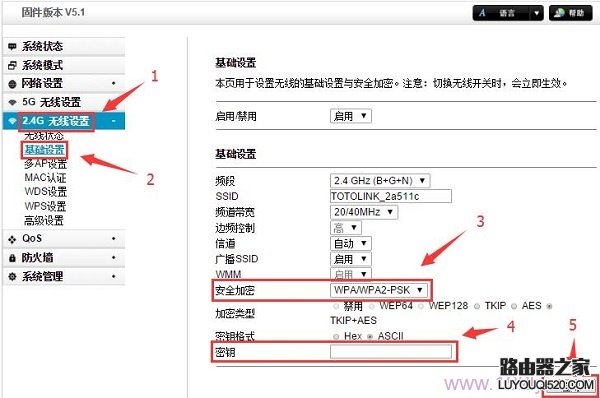This screenshot has height=398, width=600.
Task: Click the 系统管理 gear icon
Action: click(x=12, y=276)
